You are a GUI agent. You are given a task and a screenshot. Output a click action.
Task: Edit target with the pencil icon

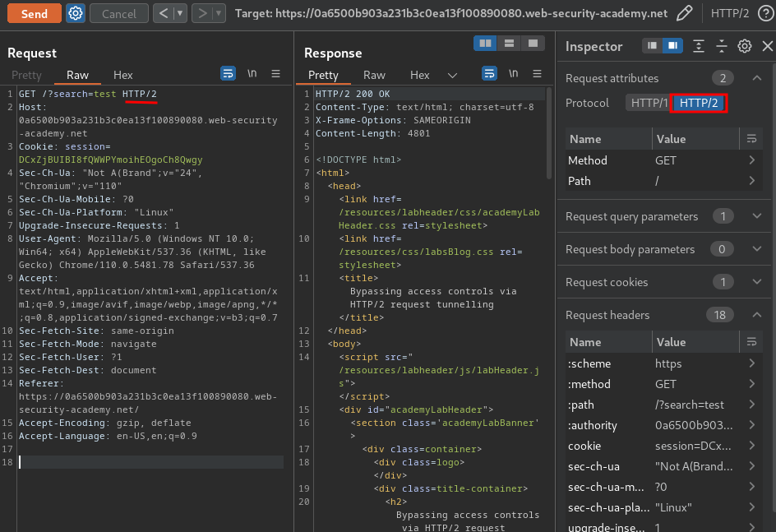pos(685,13)
